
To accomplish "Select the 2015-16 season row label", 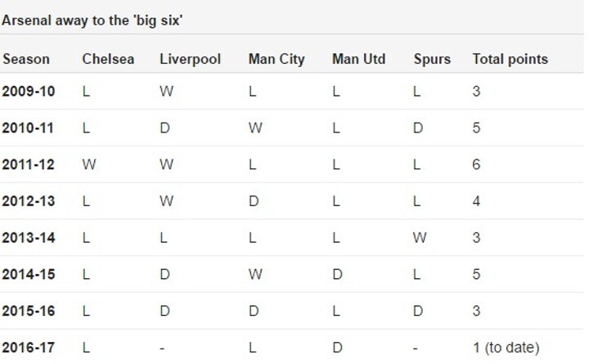I will tap(29, 311).
